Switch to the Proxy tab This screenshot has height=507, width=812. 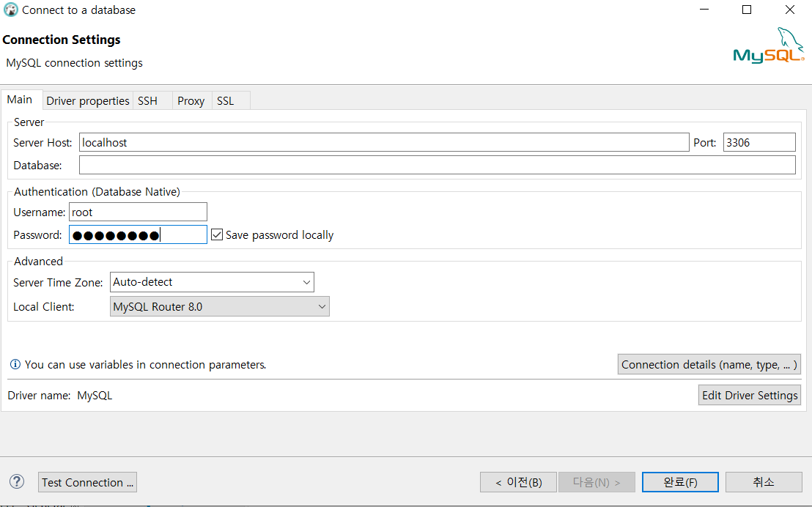click(191, 101)
